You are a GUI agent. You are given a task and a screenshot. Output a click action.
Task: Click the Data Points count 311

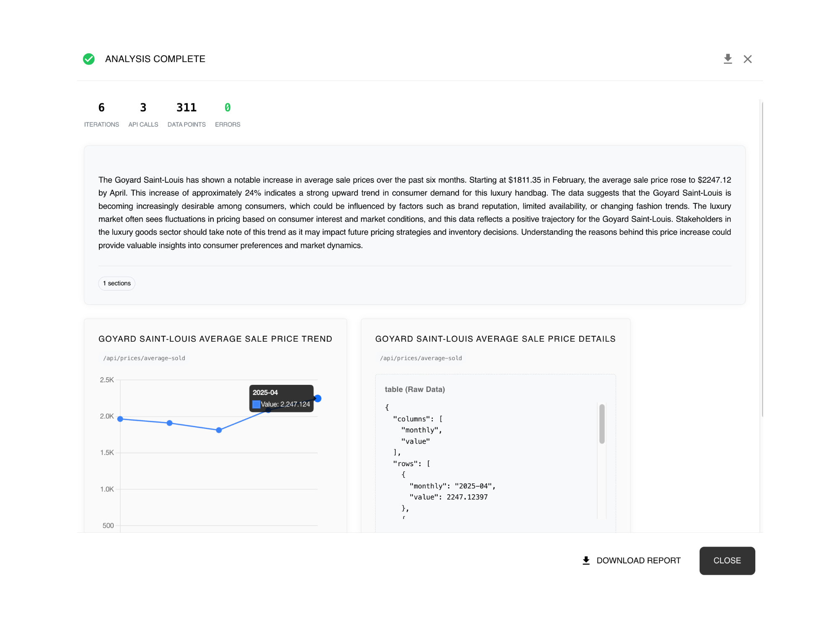[187, 108]
